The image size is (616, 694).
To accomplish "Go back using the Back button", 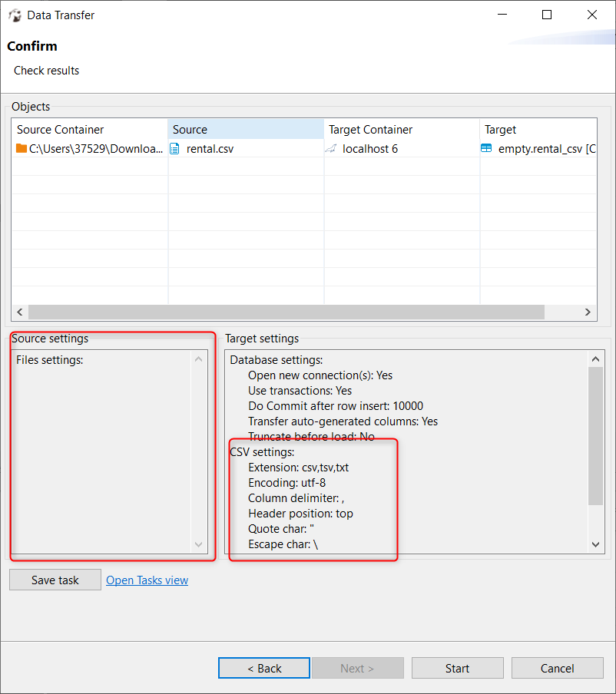I will click(263, 668).
